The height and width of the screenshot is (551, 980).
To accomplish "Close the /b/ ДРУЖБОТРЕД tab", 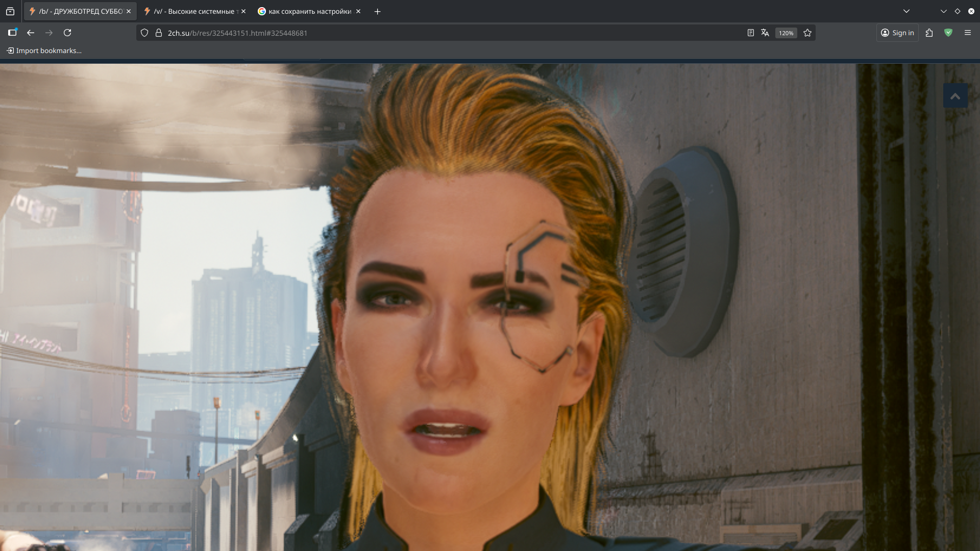I will (x=129, y=11).
